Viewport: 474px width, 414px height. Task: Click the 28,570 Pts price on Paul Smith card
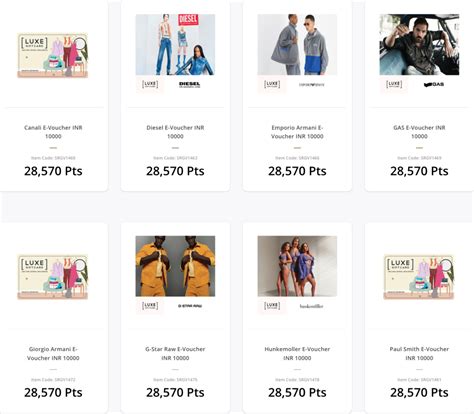click(419, 392)
